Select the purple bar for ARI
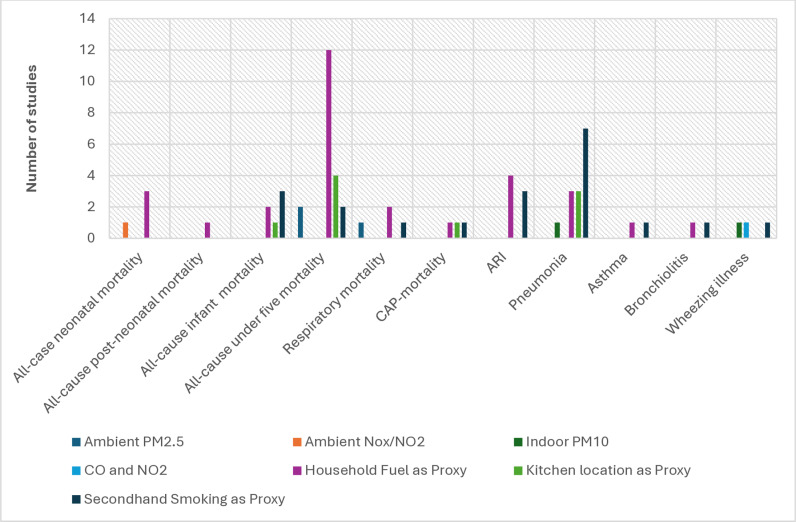This screenshot has width=796, height=522. coord(511,207)
